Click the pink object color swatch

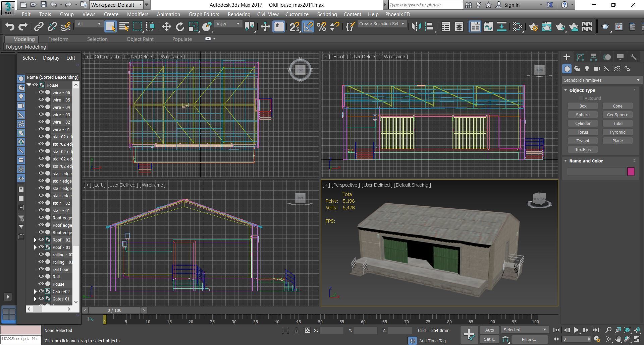(631, 171)
